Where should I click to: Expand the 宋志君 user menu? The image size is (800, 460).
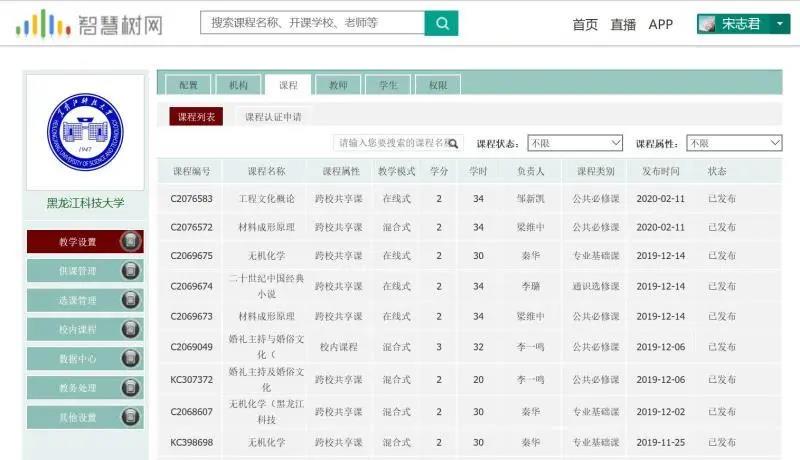[742, 24]
